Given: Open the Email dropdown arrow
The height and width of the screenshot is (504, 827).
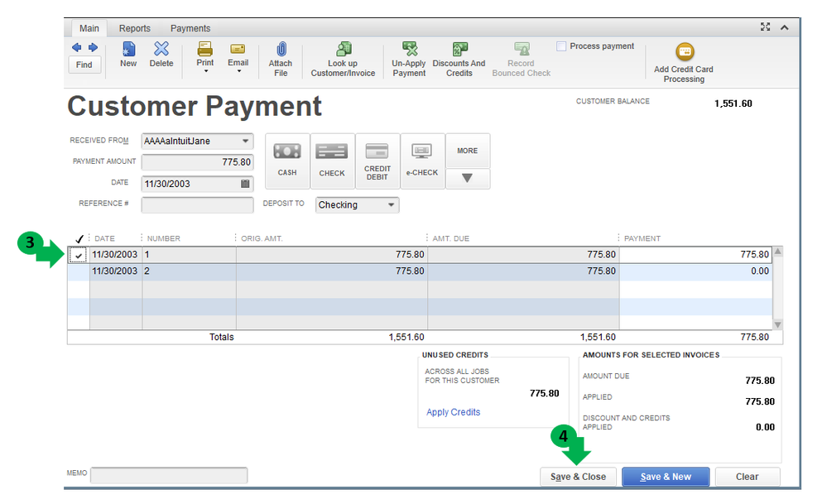Looking at the screenshot, I should pyautogui.click(x=239, y=71).
